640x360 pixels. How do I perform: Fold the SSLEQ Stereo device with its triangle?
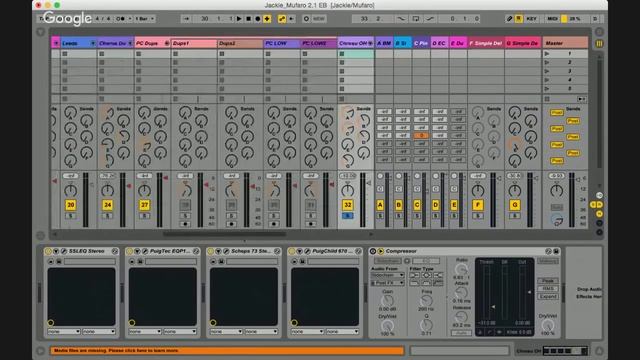tap(56, 251)
